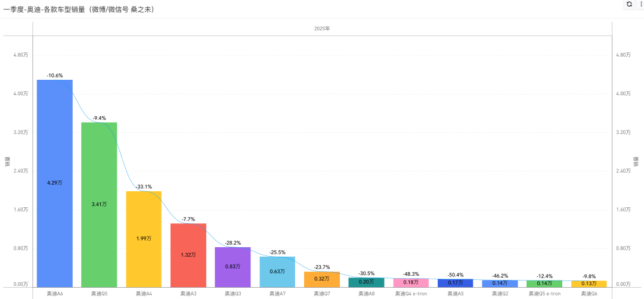Click the yellow 奥迪Q6 bar

(589, 284)
